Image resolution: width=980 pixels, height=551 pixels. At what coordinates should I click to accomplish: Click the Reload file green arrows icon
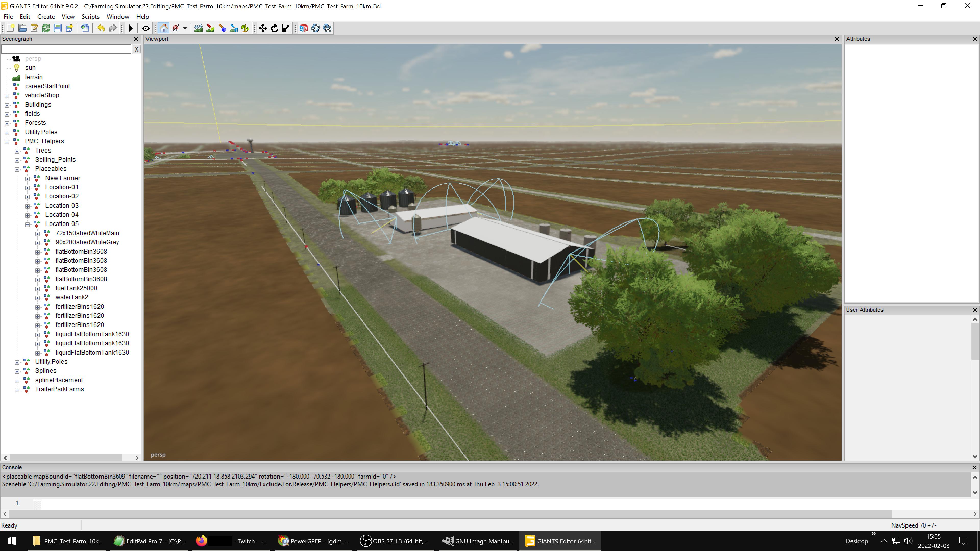46,28
